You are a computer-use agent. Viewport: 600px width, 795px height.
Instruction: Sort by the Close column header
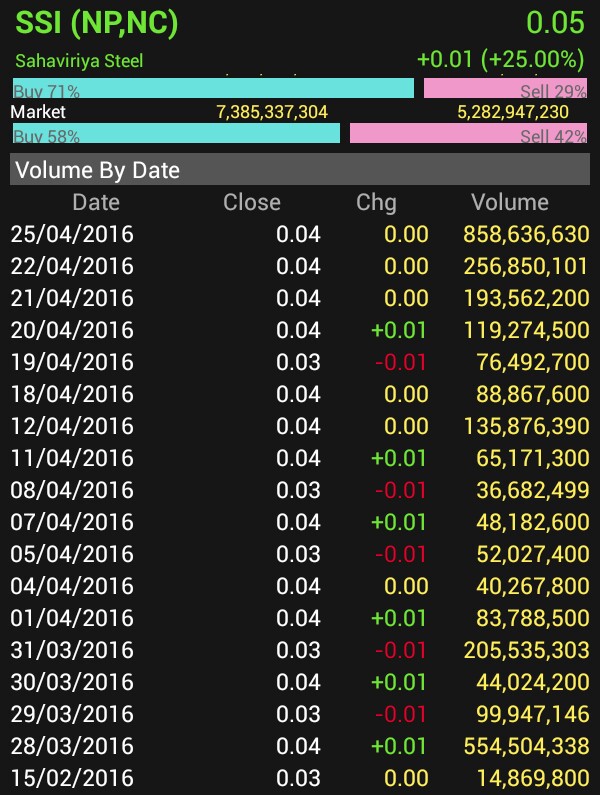click(x=252, y=202)
